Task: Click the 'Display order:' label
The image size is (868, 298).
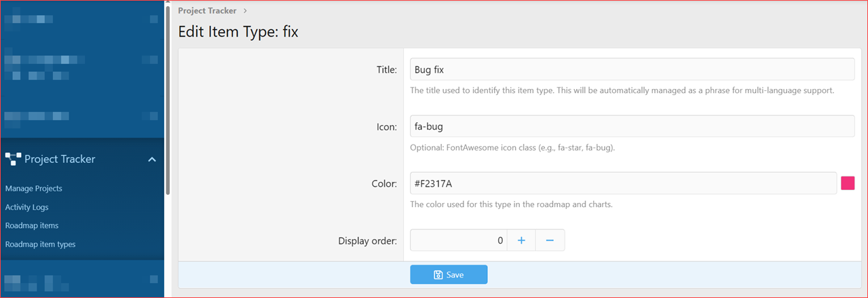Action: pos(367,240)
